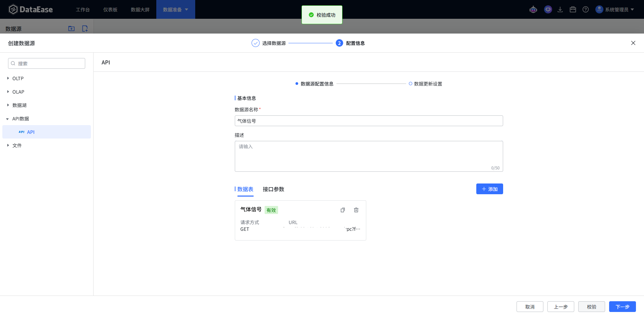Copy the 气体信号 data table card
The width and height of the screenshot is (644, 317).
tap(343, 210)
